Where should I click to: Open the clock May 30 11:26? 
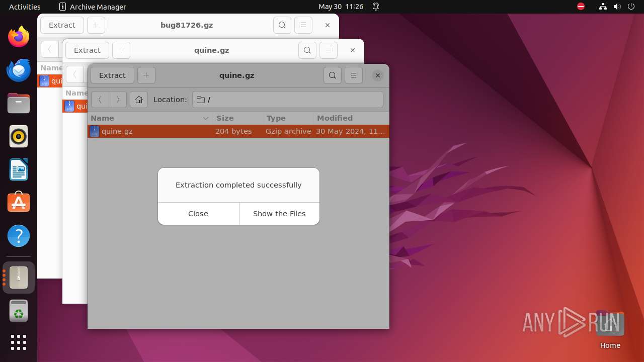click(x=341, y=7)
